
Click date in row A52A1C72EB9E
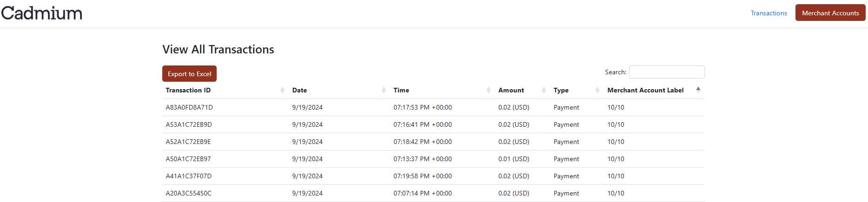click(x=307, y=142)
